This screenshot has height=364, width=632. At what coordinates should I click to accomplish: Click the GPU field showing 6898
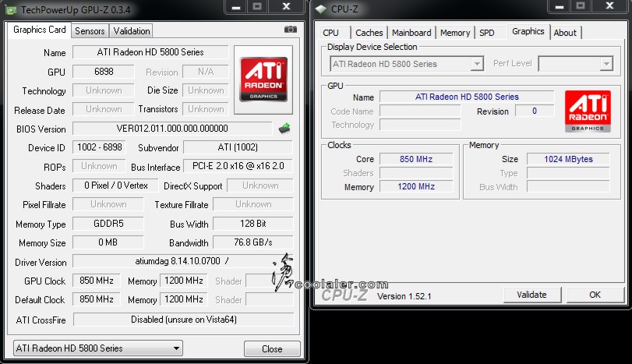pyautogui.click(x=103, y=72)
